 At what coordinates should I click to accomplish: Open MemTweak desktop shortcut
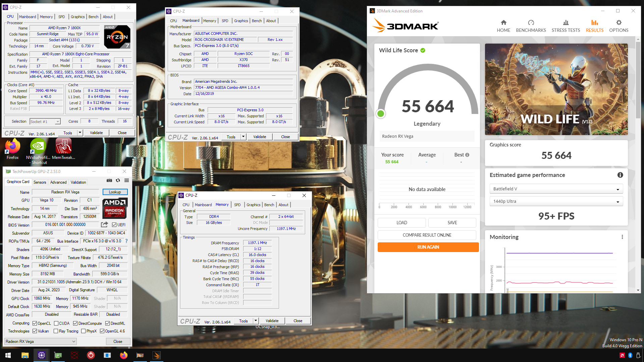pyautogui.click(x=63, y=149)
